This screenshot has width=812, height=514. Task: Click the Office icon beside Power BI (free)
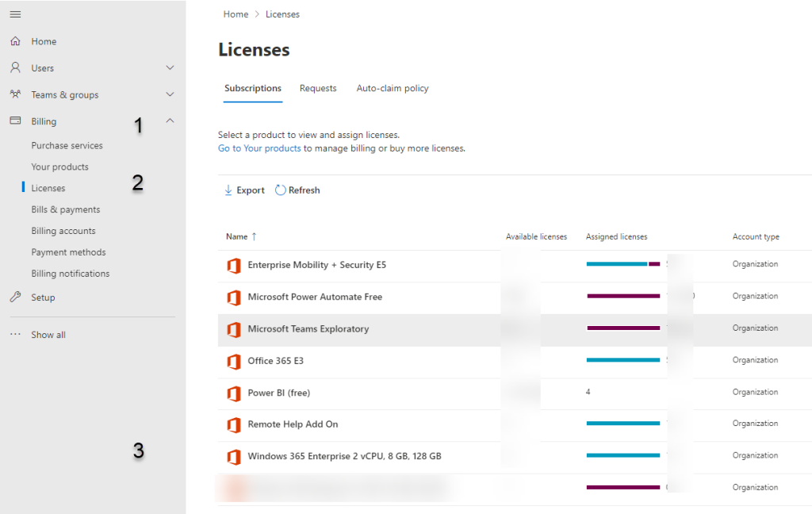233,393
